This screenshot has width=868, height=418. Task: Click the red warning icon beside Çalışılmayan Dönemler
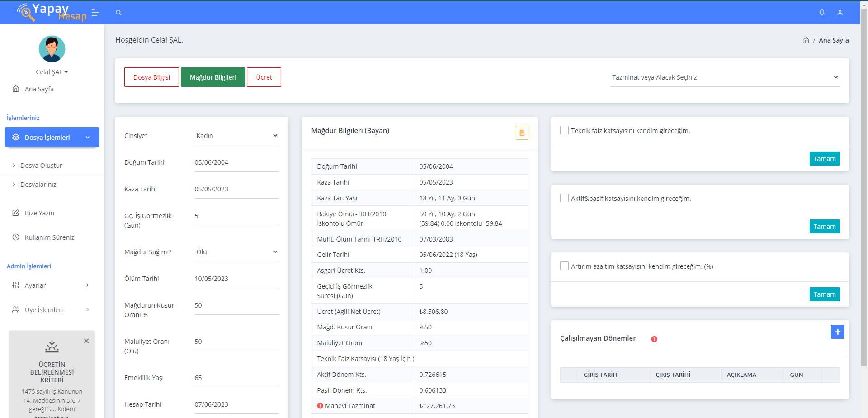[654, 339]
